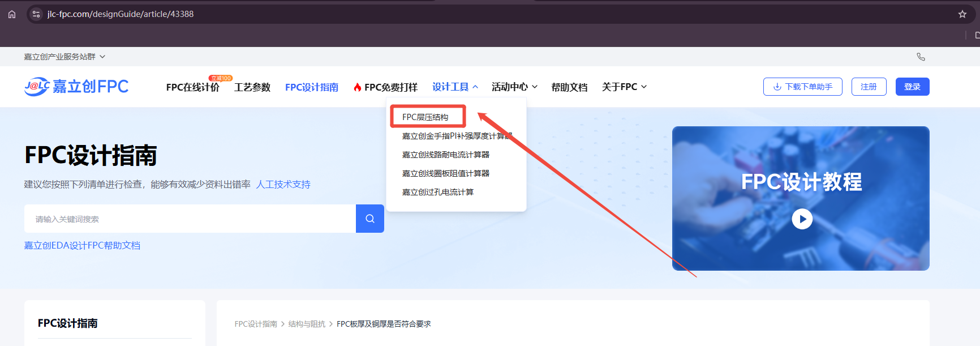Expand 嘉立创产业服务站群 dropdown

(x=65, y=57)
